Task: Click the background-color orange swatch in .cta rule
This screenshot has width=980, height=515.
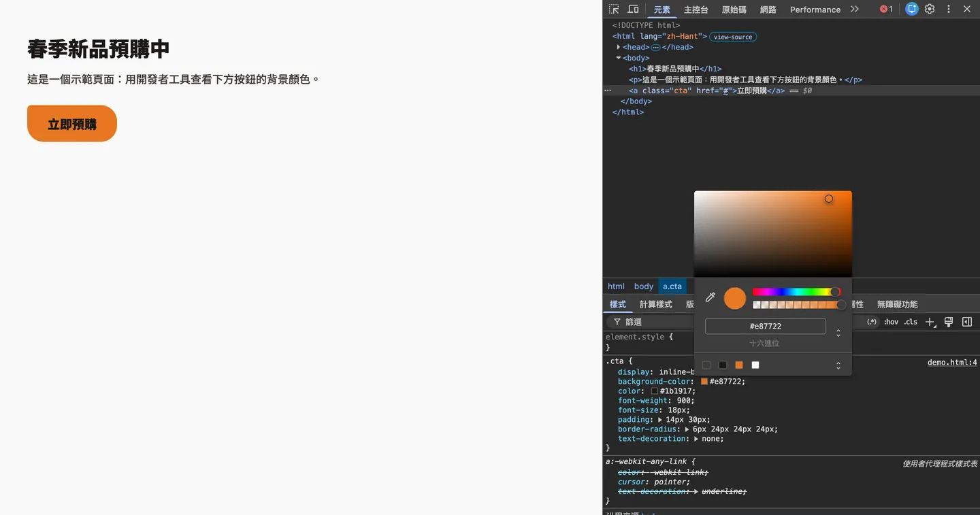Action: pyautogui.click(x=704, y=382)
